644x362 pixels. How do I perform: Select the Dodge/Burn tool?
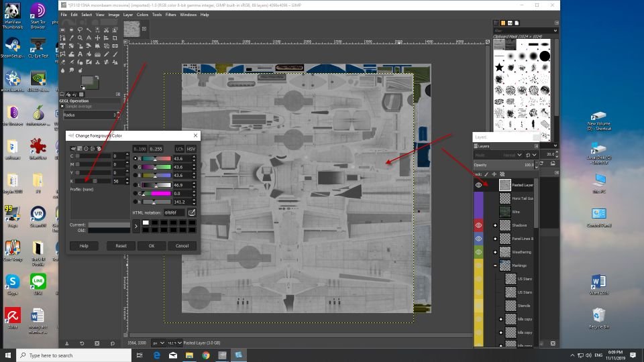80,70
